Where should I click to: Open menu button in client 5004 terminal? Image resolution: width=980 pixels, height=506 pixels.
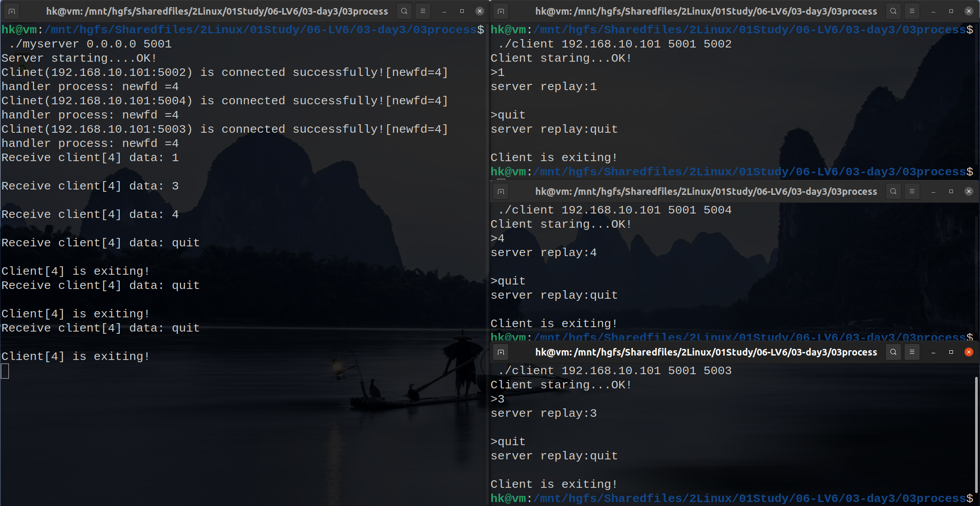tap(912, 191)
